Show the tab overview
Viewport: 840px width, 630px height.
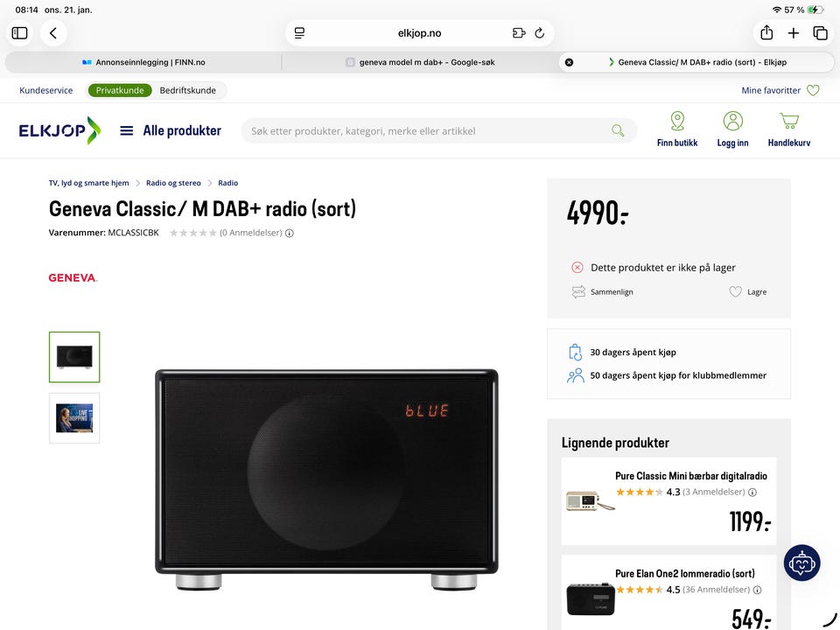tap(820, 33)
